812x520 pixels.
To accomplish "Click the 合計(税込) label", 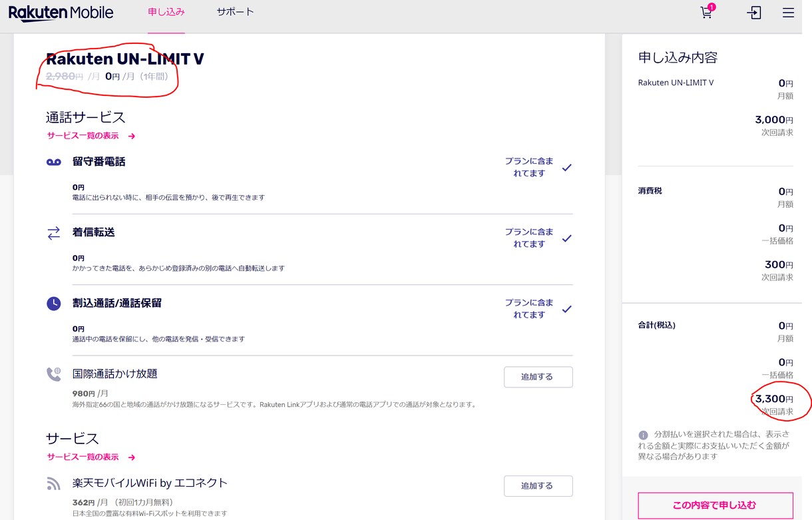I will pyautogui.click(x=657, y=326).
